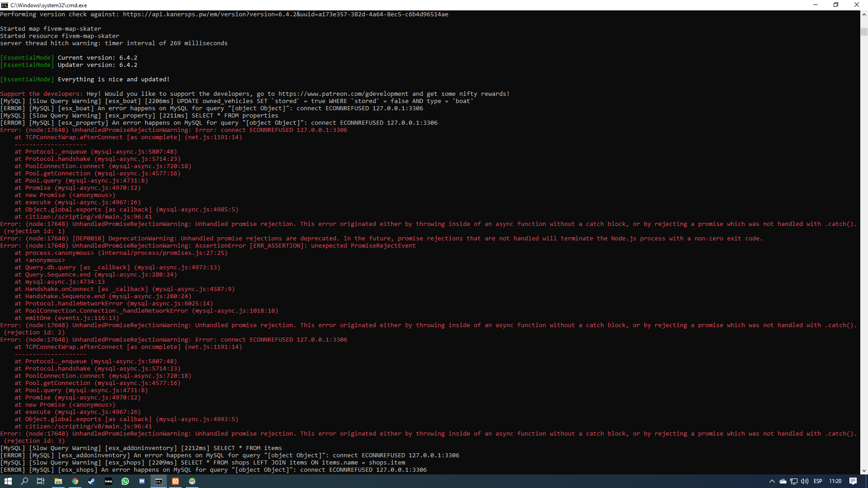Switch keyboard language via ESP indicator
This screenshot has width=868, height=488.
pyautogui.click(x=818, y=481)
